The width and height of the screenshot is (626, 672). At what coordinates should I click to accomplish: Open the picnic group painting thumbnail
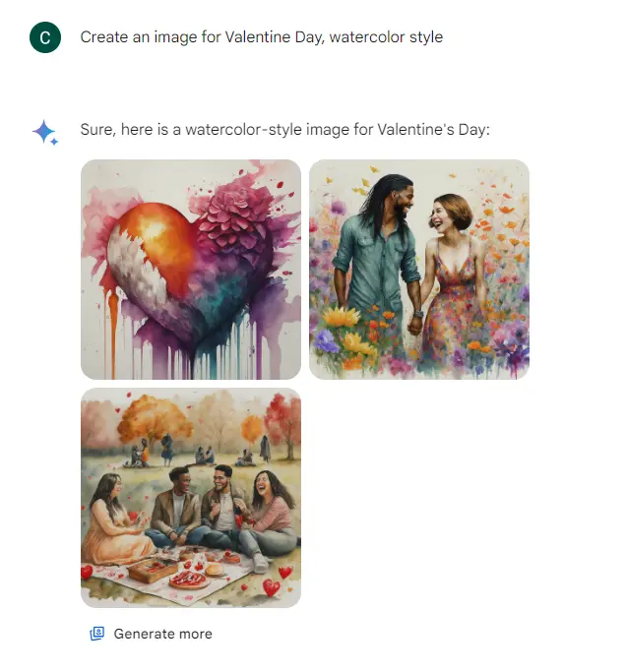[x=191, y=498]
